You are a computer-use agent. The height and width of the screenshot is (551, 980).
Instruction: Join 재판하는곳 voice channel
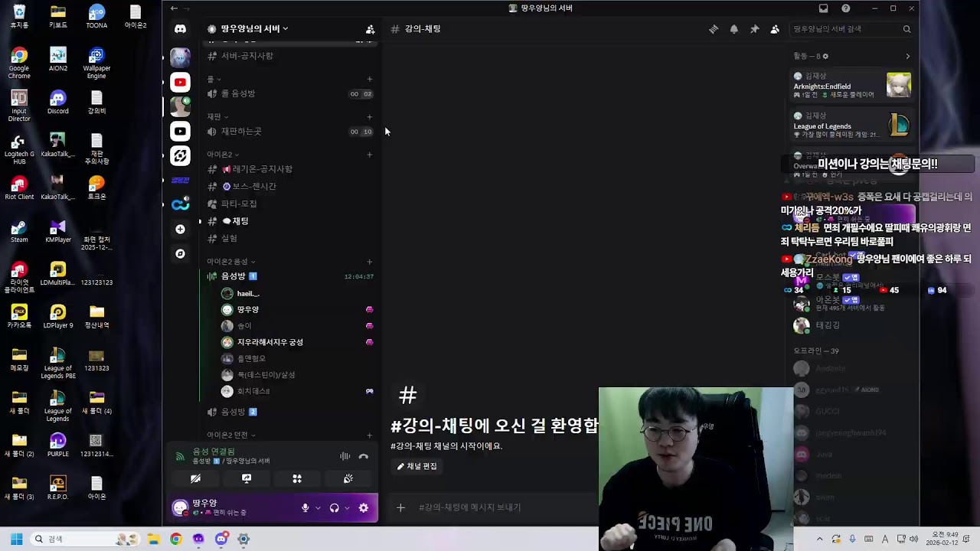click(291, 132)
